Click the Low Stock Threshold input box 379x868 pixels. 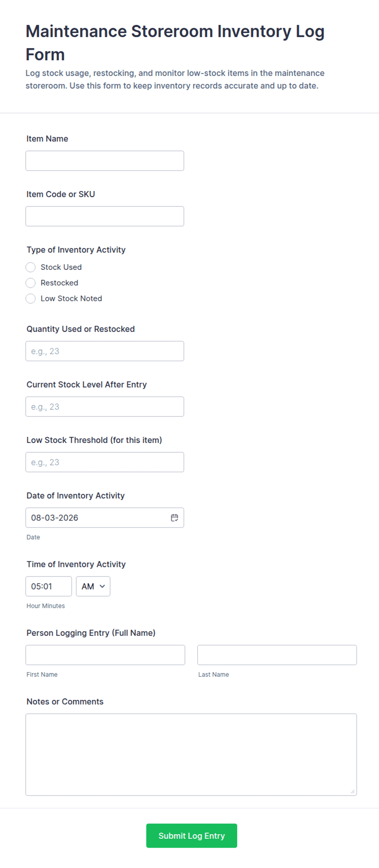105,462
